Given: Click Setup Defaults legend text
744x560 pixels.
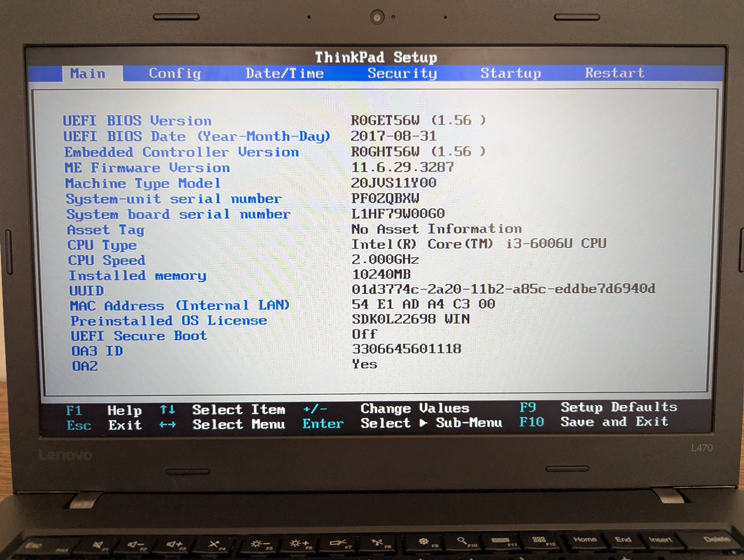Looking at the screenshot, I should tap(619, 407).
